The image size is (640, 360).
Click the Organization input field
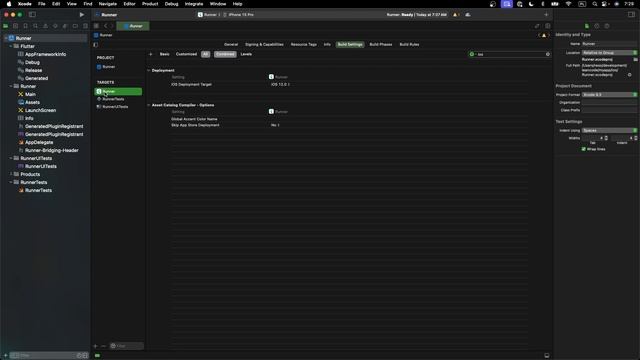click(609, 103)
